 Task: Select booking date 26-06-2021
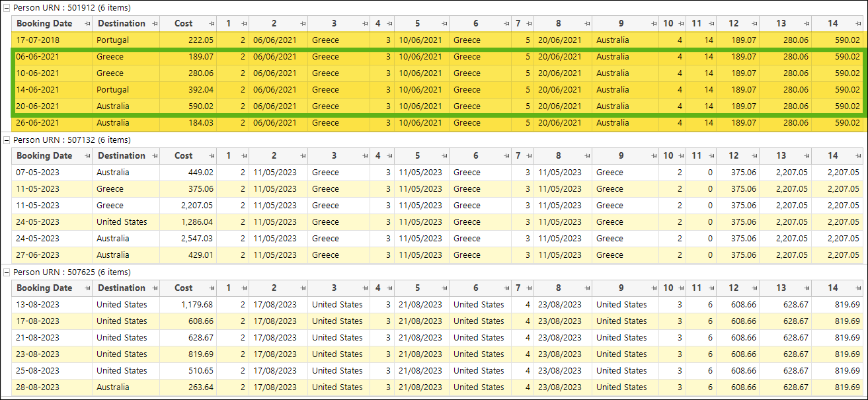[x=52, y=123]
